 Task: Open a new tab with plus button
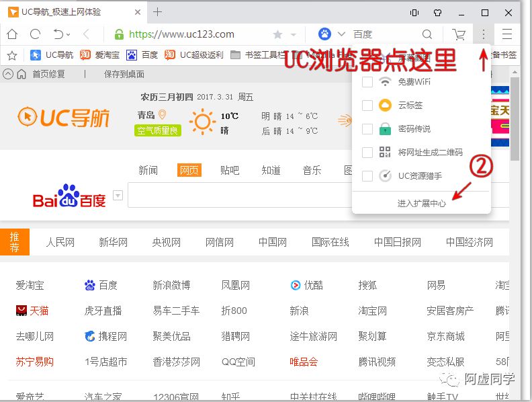[x=157, y=12]
